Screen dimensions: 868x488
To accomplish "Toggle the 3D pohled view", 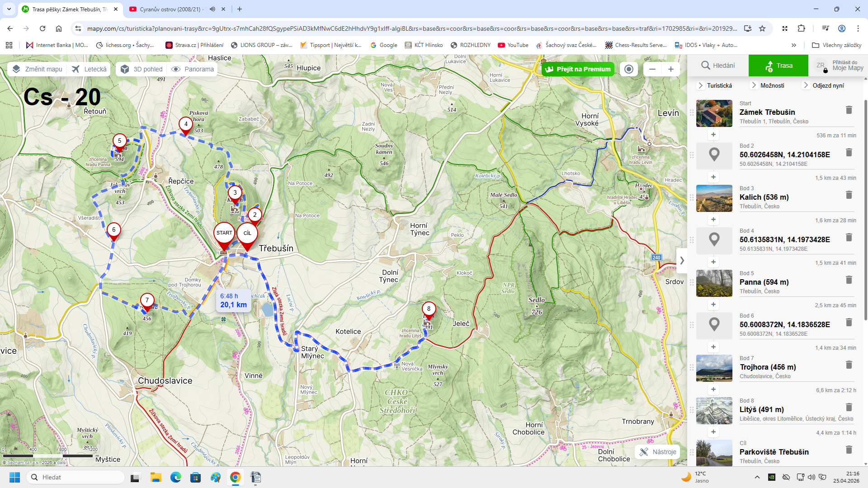I will click(x=142, y=69).
